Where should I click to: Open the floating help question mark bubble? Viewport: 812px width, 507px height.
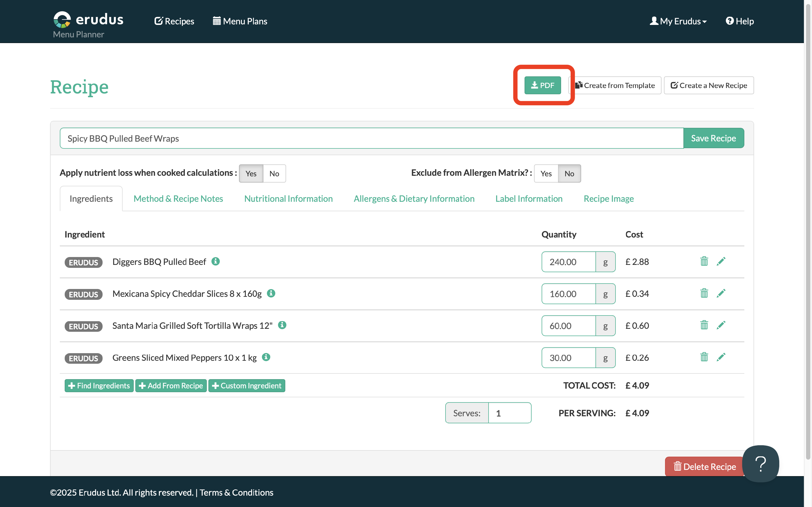pyautogui.click(x=760, y=463)
